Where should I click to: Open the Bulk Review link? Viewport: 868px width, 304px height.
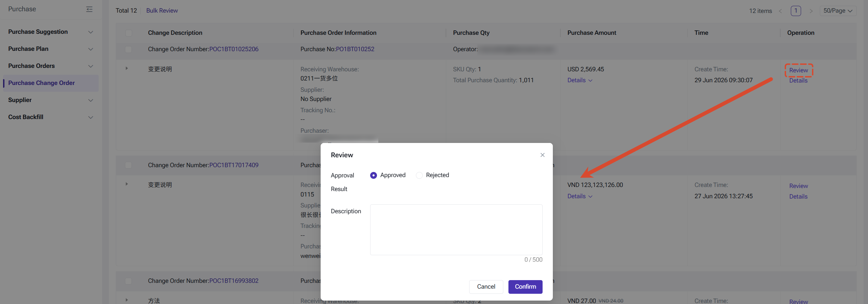162,11
